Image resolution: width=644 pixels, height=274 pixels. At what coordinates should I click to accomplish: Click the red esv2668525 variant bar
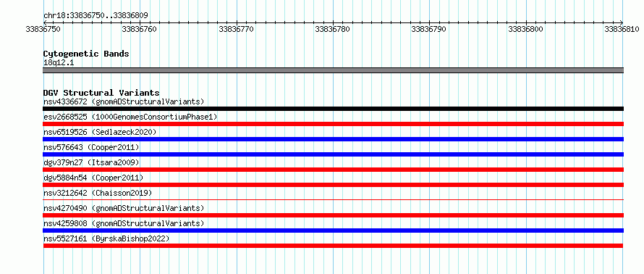pos(333,124)
